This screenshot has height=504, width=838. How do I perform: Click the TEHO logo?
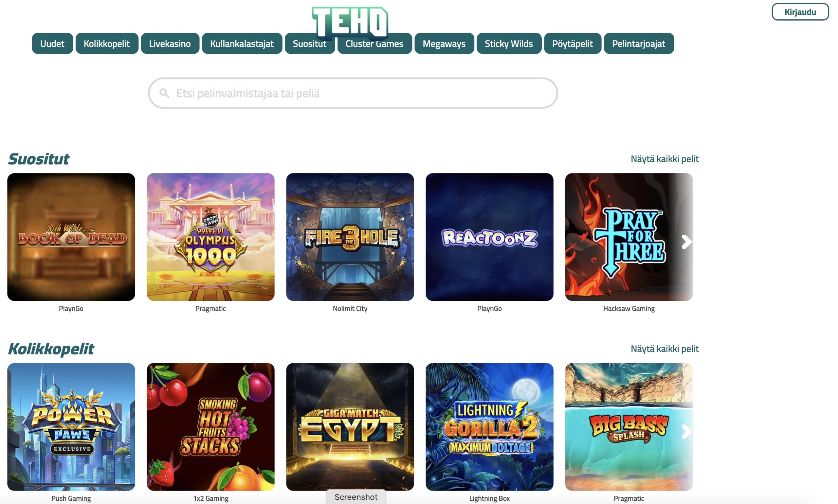[350, 22]
